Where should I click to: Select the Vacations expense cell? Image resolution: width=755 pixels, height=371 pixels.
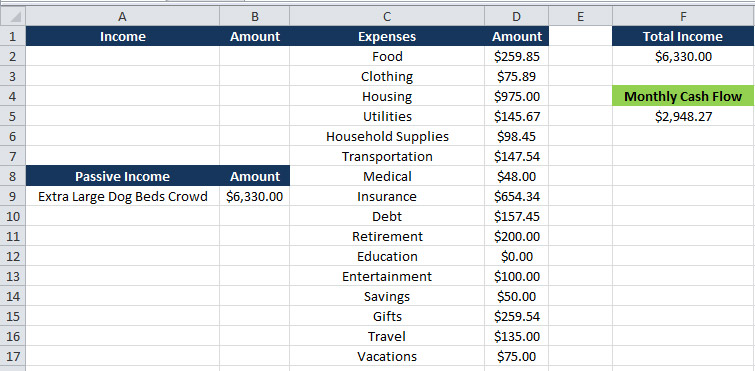[x=387, y=357]
